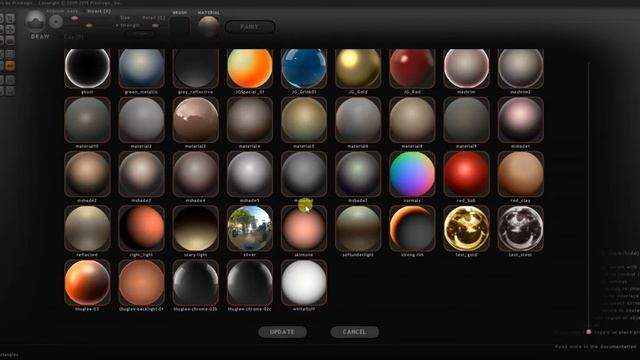Choose the right_light material
This screenshot has height=360, width=640.
pos(141,228)
